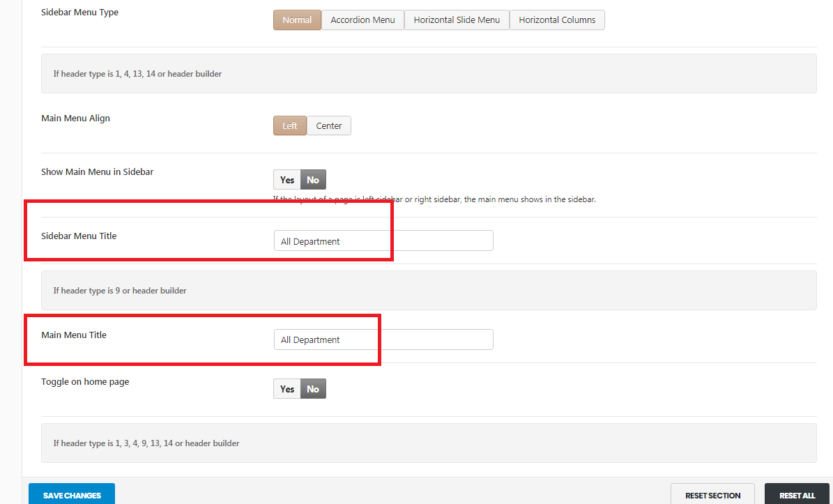Viewport: 833px width, 504px height.
Task: Focus the Main Menu Title input field
Action: 383,339
